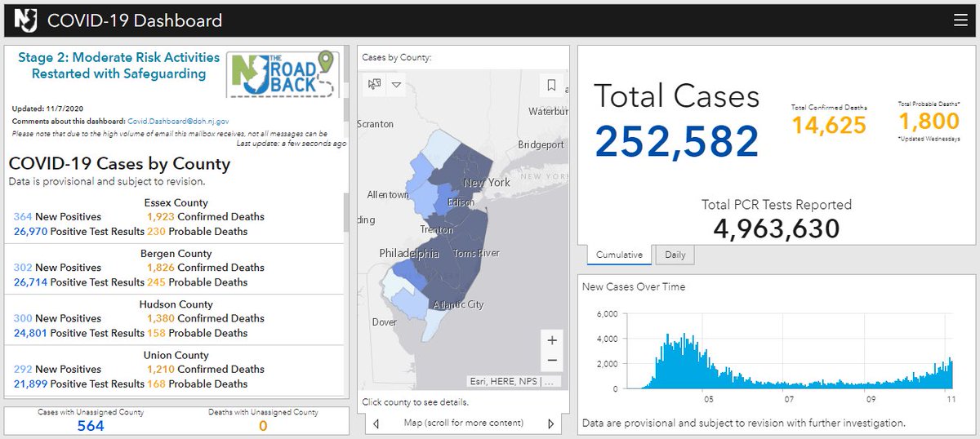Click the New Cases Over Time chart title
Viewport: 980px width, 439px height.
click(634, 287)
